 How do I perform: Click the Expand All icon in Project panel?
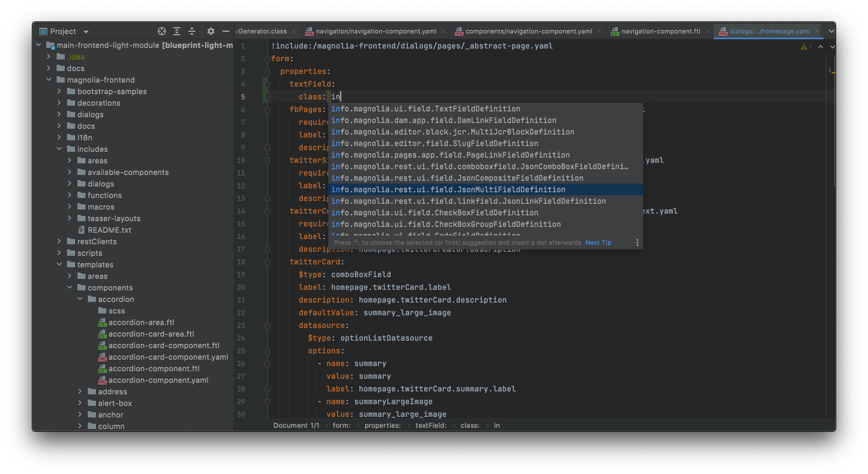(177, 31)
